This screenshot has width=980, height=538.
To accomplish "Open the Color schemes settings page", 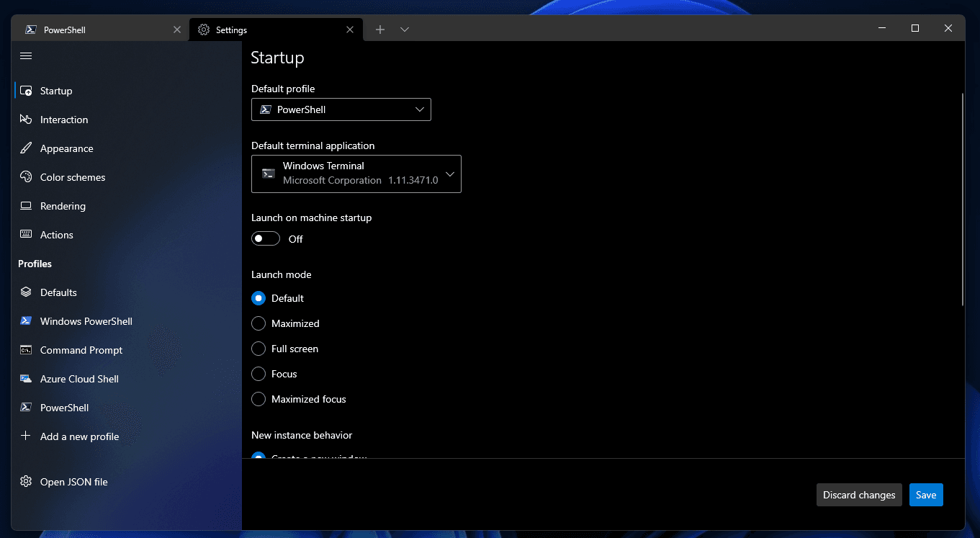I will (127, 177).
